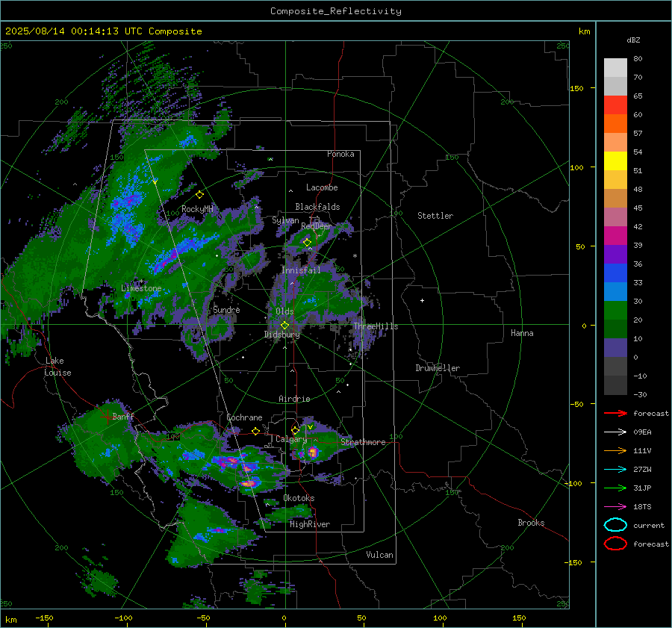Image resolution: width=672 pixels, height=628 pixels.
Task: Click the Drumheller label
Action: tap(438, 368)
